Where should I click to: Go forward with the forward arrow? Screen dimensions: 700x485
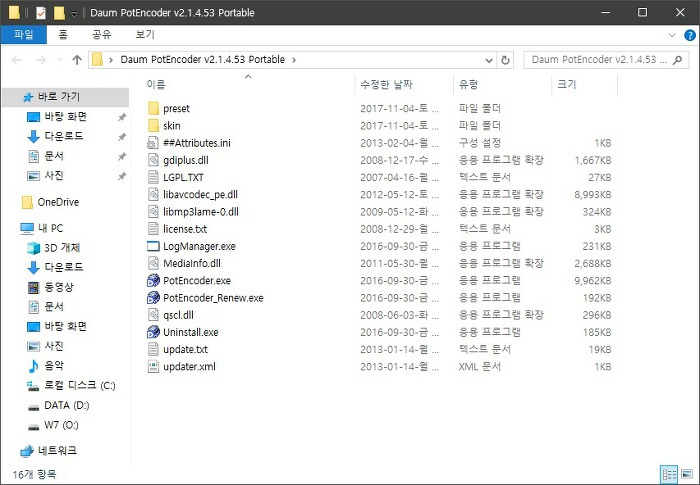41,60
